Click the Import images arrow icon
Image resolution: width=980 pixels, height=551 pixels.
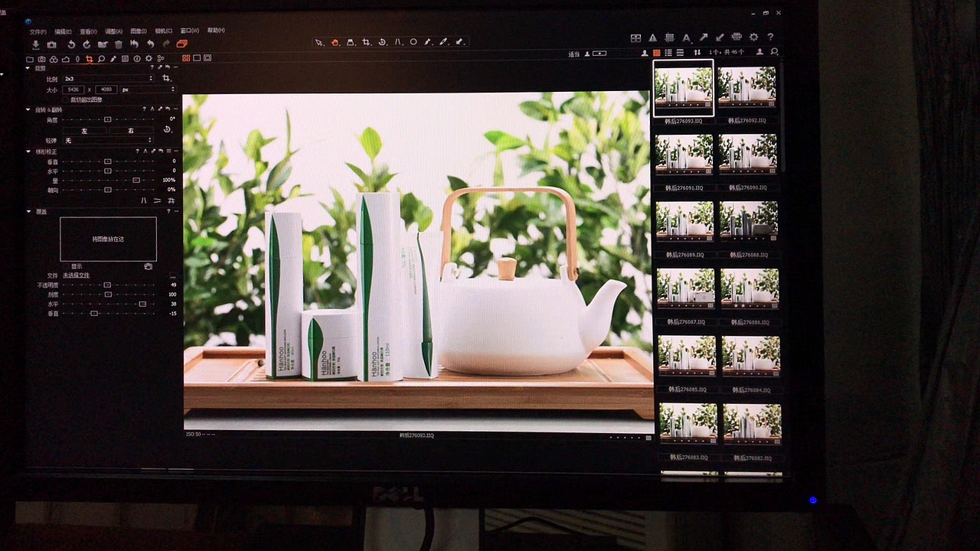click(36, 44)
